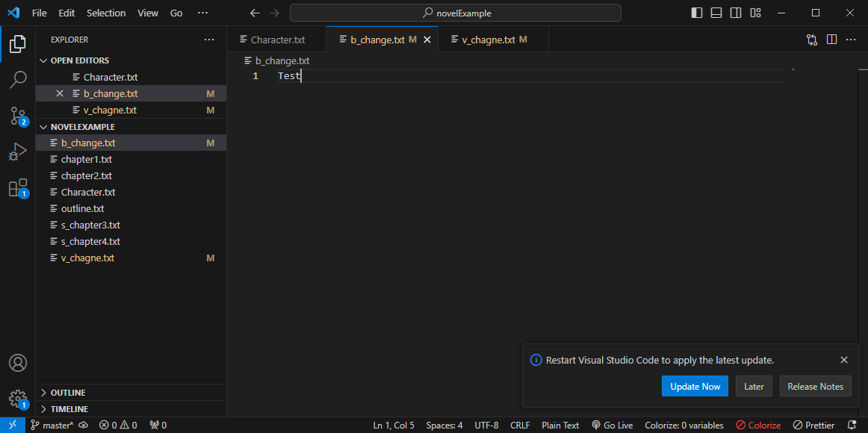Screen dimensions: 868x433
Task: Open notifications bell in status bar
Action: 852,426
